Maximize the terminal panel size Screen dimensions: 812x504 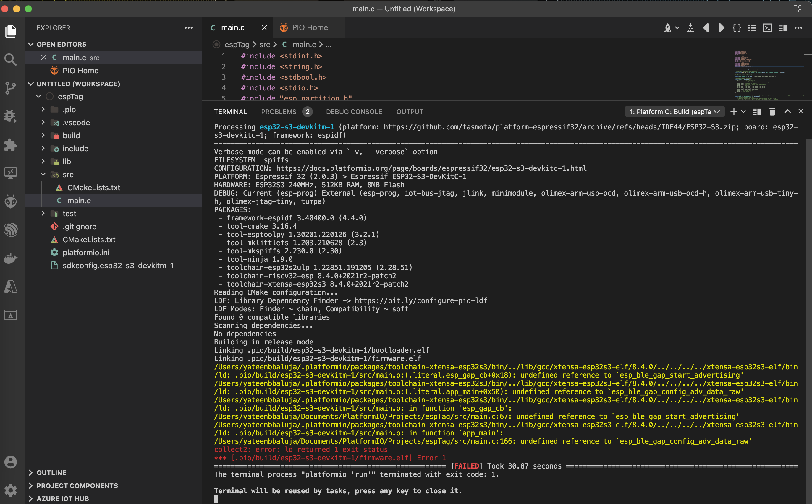(x=788, y=111)
